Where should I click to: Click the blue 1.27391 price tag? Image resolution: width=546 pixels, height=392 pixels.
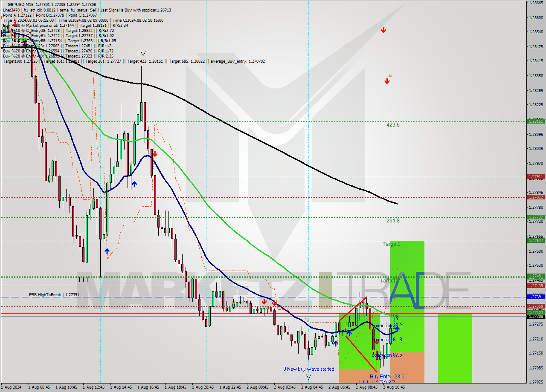536,297
